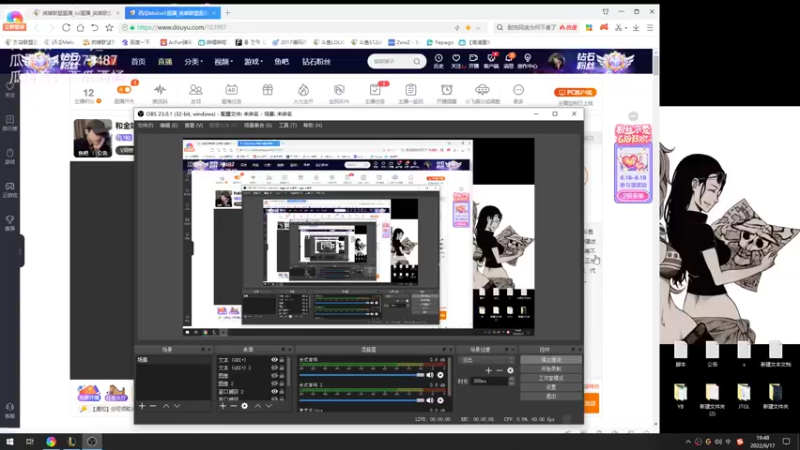800x450 pixels.
Task: Click the flying saucer icon on Douyu toolbar
Action: pyautogui.click(x=482, y=90)
